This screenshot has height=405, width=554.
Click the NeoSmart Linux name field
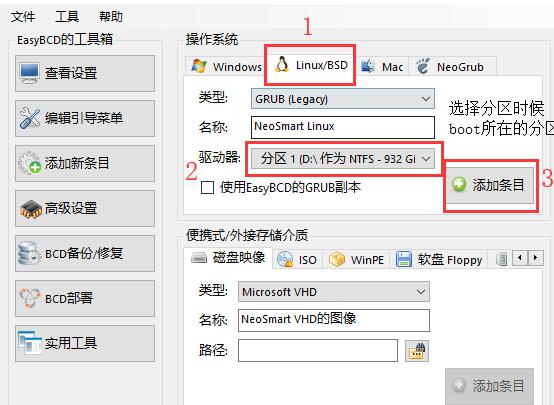click(343, 127)
